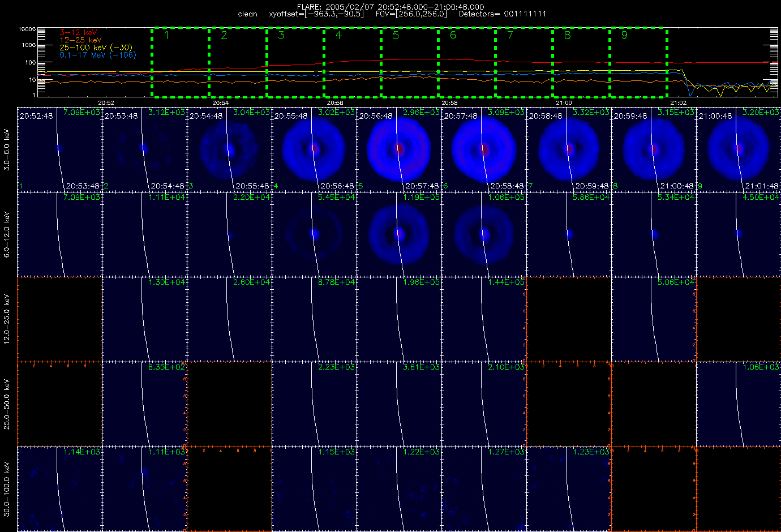Click the '1.23E+03' peak value

pos(591,452)
